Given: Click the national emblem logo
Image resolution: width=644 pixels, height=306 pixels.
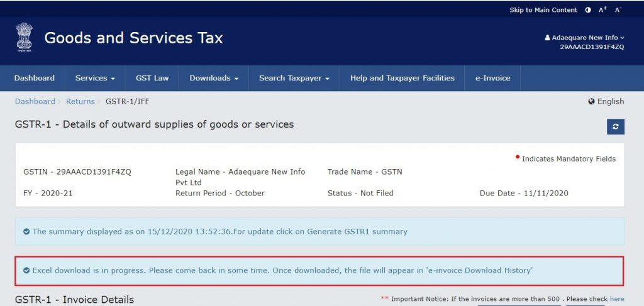Looking at the screenshot, I should (x=25, y=38).
